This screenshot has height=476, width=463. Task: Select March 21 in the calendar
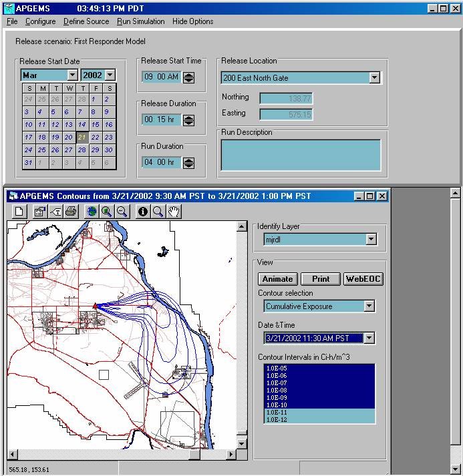(82, 138)
